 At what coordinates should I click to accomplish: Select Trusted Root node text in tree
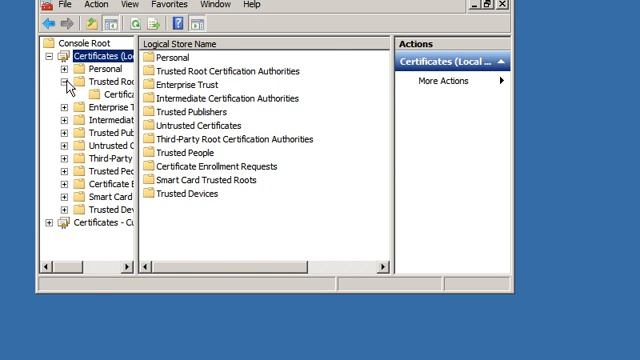pyautogui.click(x=111, y=82)
